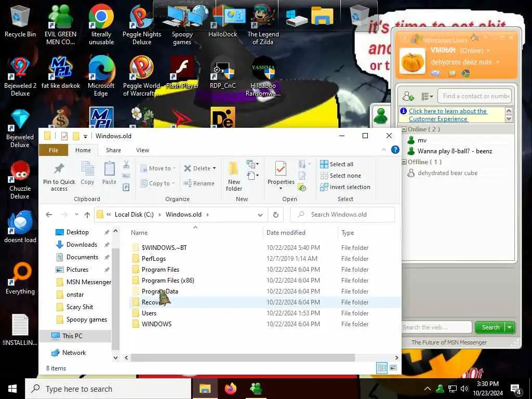
Task: Open the RDP_CnC desktop icon
Action: pos(222,73)
